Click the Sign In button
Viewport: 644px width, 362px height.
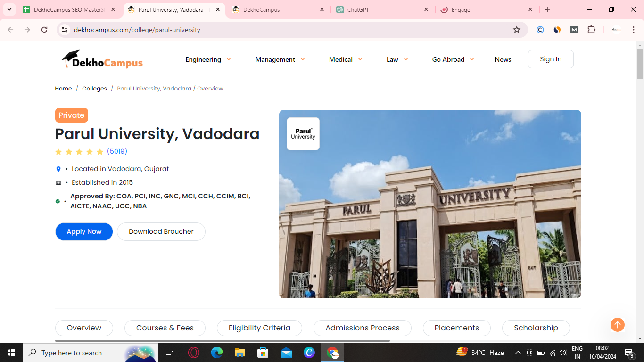coord(551,59)
